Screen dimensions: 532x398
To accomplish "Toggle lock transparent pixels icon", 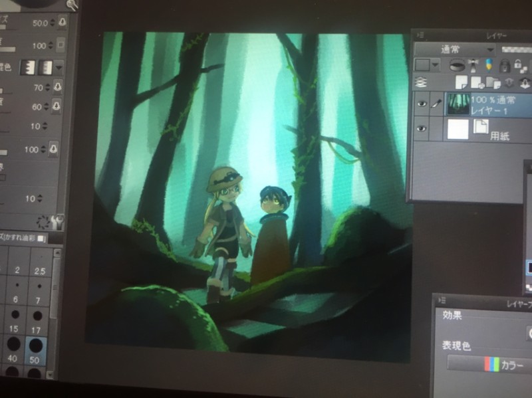I will [x=521, y=65].
